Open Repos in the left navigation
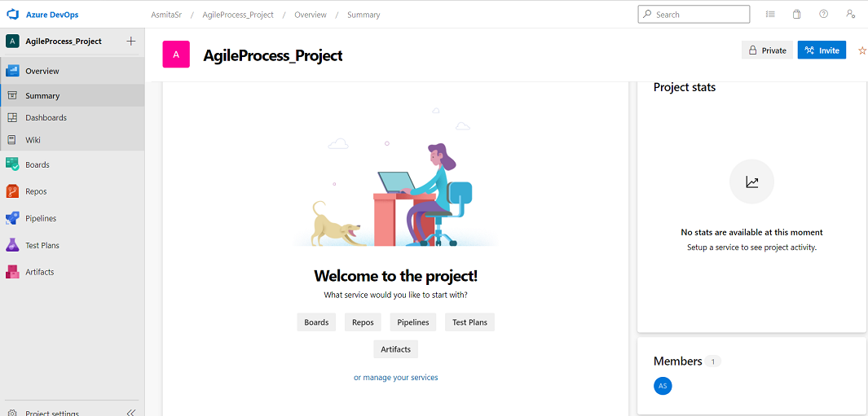This screenshot has width=868, height=416. 36,191
